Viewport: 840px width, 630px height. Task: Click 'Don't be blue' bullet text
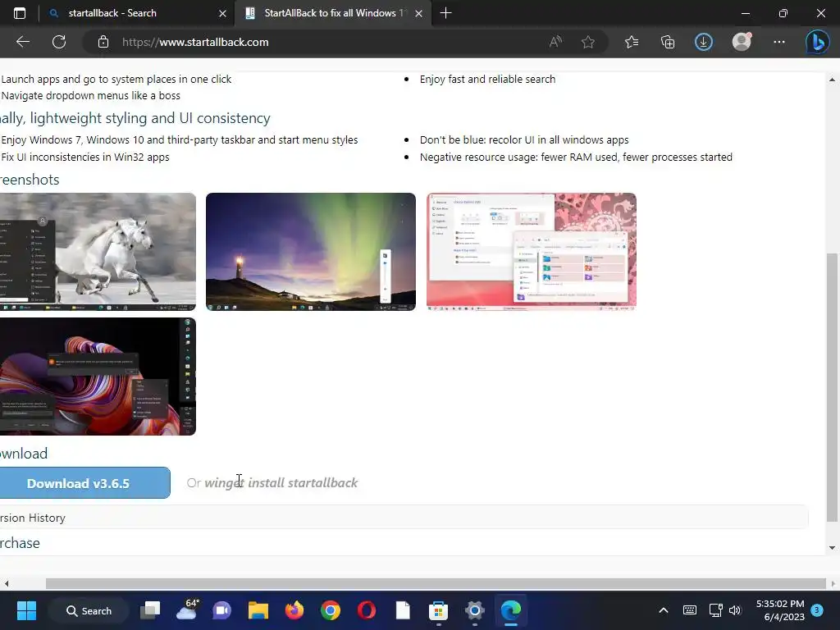[x=524, y=139]
